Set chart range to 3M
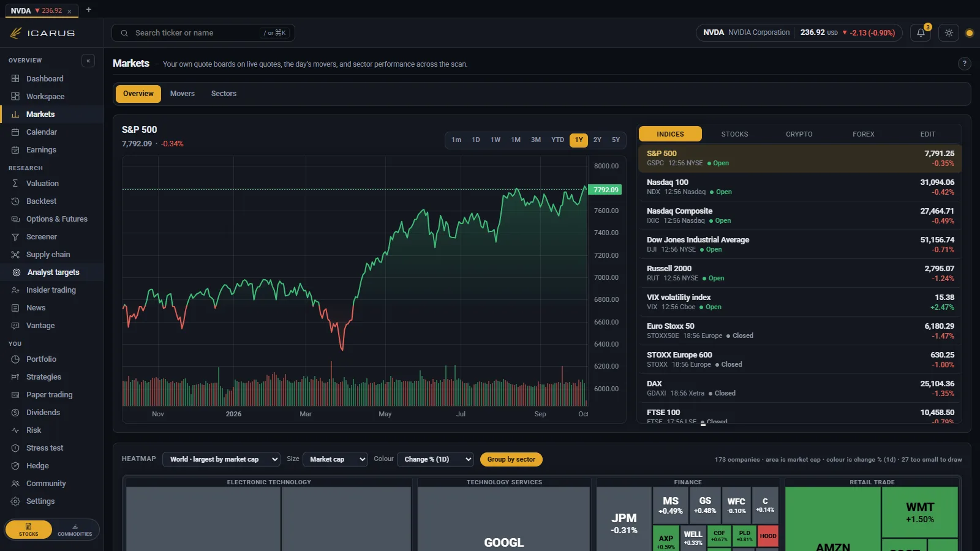 coord(536,140)
